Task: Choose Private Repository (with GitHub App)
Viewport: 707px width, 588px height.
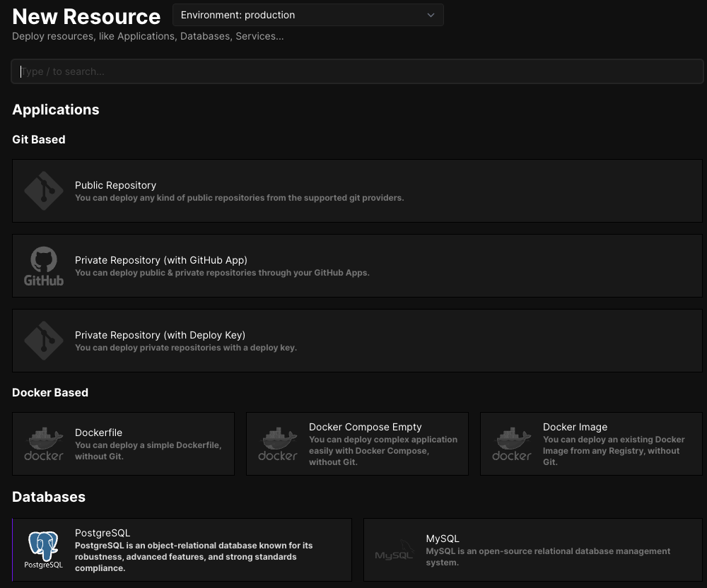Action: coord(357,265)
